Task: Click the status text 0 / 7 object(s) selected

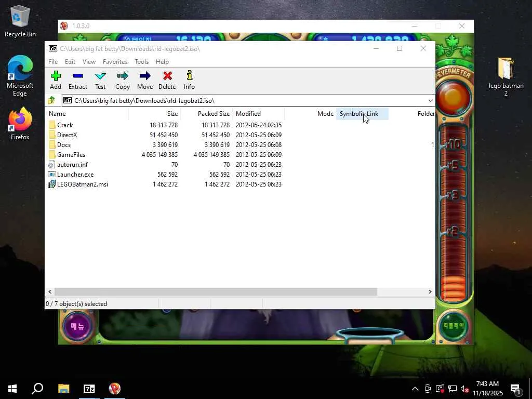Action: pos(76,303)
